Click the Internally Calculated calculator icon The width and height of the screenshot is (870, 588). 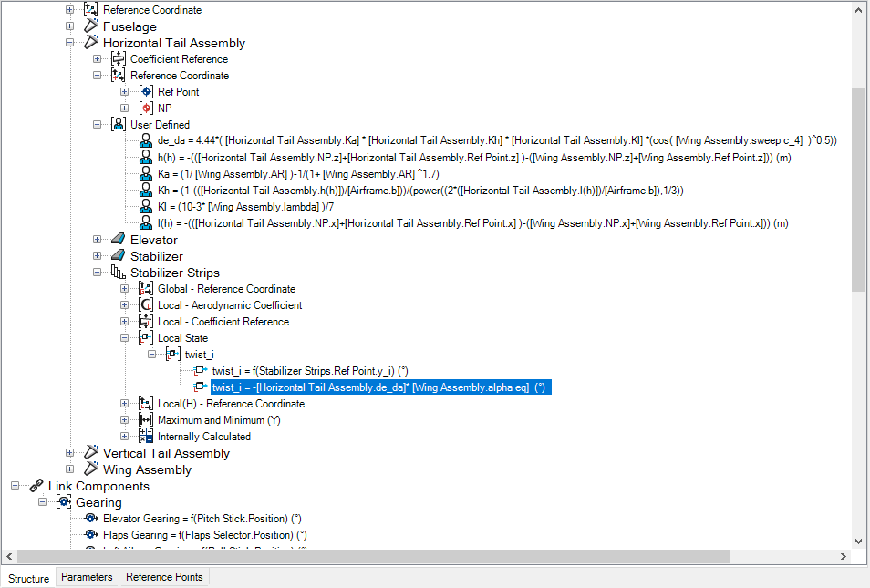[x=146, y=437]
